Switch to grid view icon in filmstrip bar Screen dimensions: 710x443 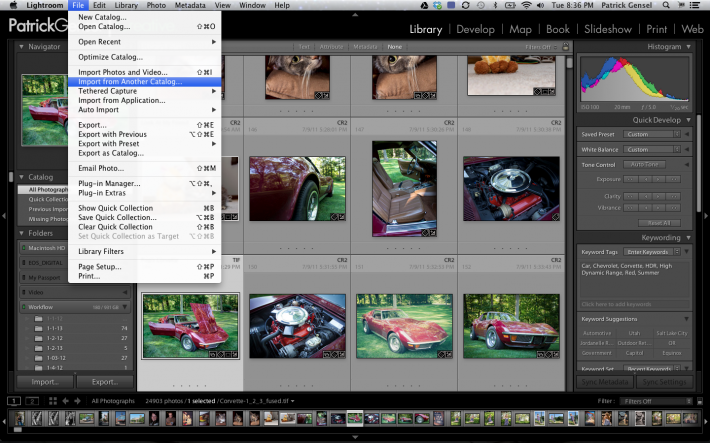[x=53, y=401]
